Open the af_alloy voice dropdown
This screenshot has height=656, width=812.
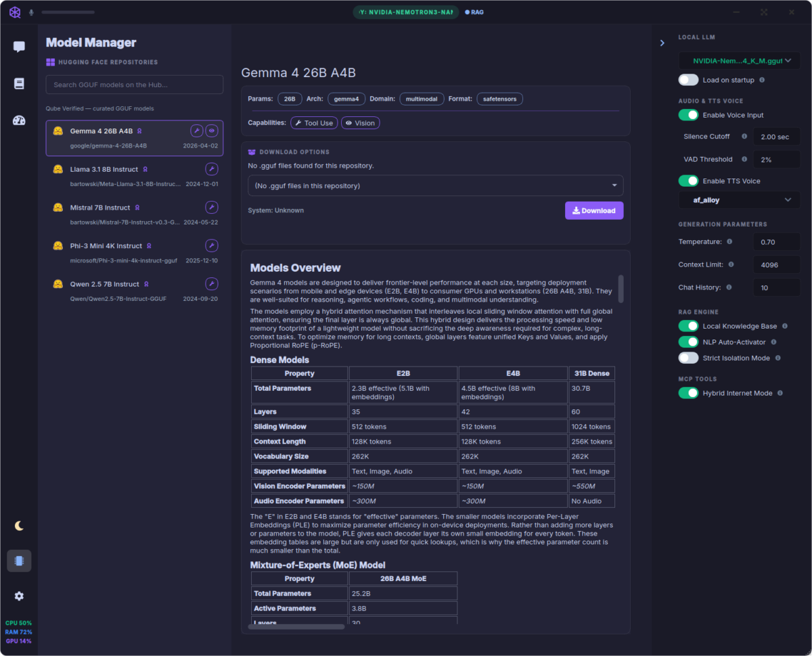click(740, 200)
